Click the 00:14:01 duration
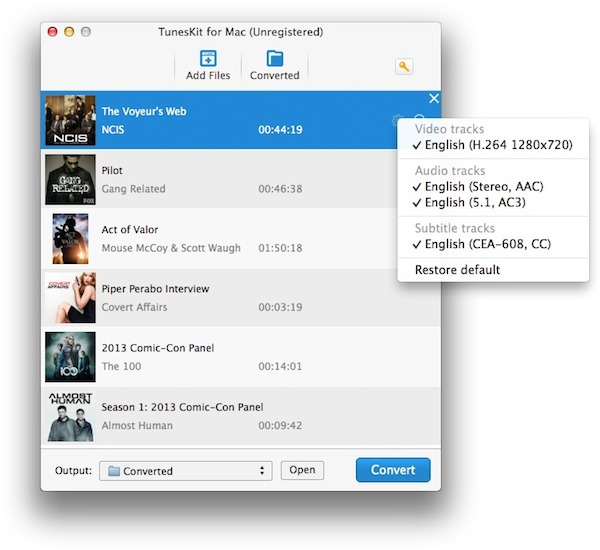 pyautogui.click(x=280, y=366)
